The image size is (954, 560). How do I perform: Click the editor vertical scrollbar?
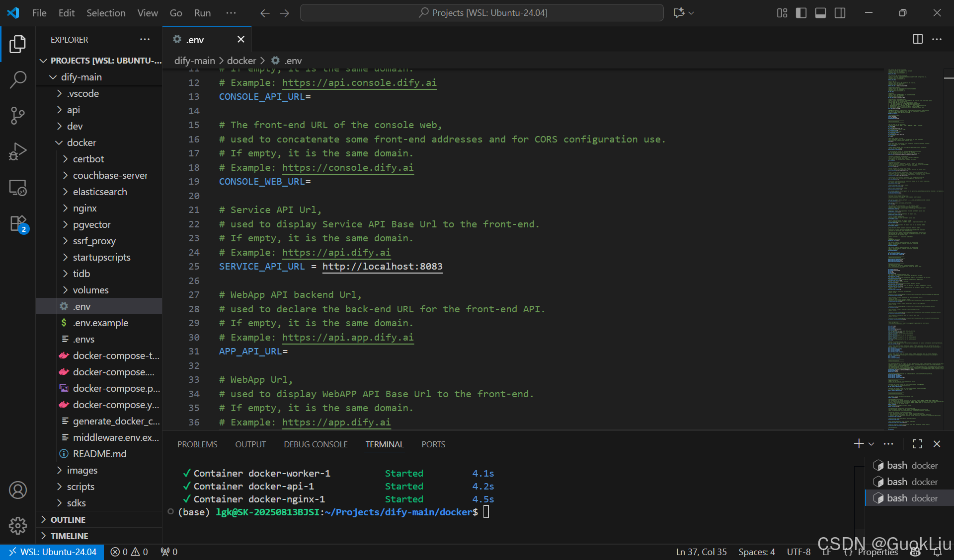tap(949, 248)
